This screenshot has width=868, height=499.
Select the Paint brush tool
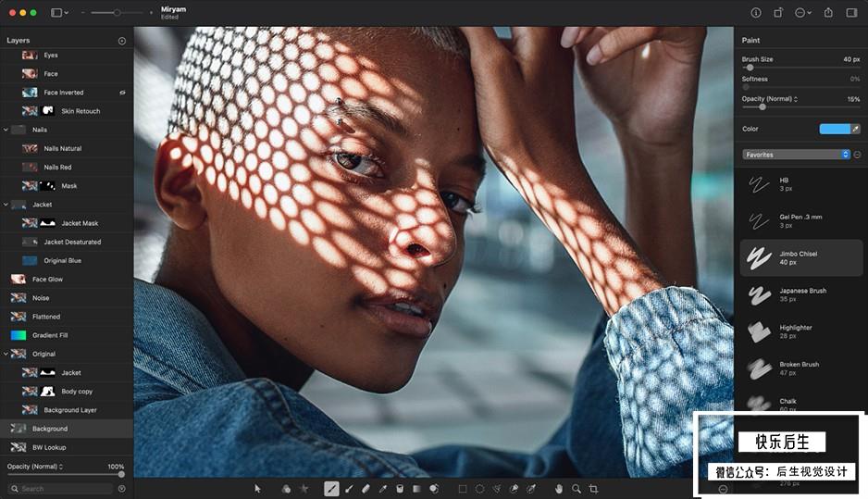click(331, 489)
